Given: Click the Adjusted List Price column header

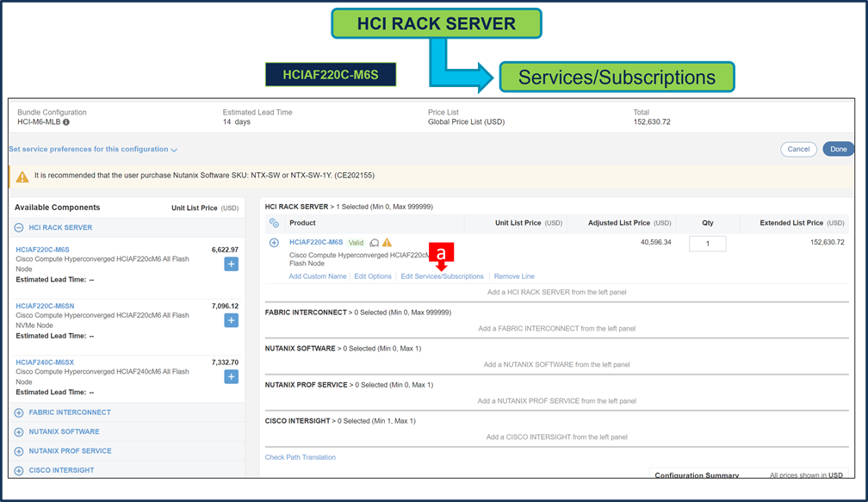Looking at the screenshot, I should point(629,223).
